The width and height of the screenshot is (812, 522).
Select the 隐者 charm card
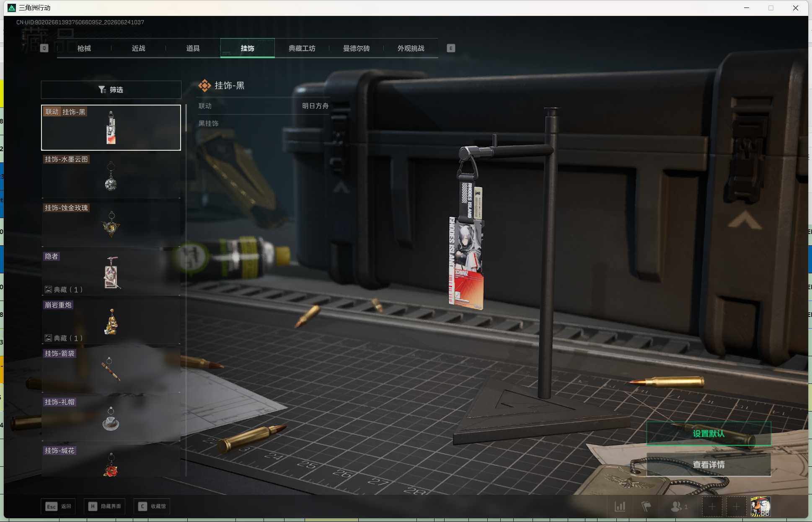pos(111,273)
